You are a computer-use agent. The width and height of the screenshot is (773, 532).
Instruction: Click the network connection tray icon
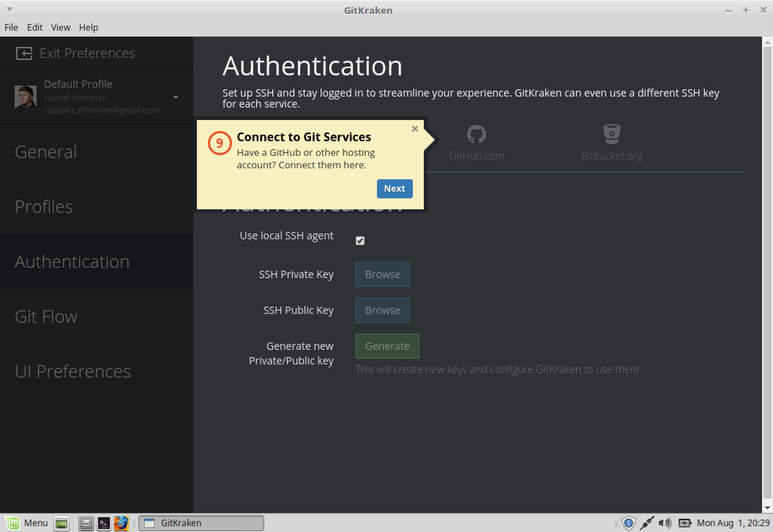pyautogui.click(x=647, y=523)
